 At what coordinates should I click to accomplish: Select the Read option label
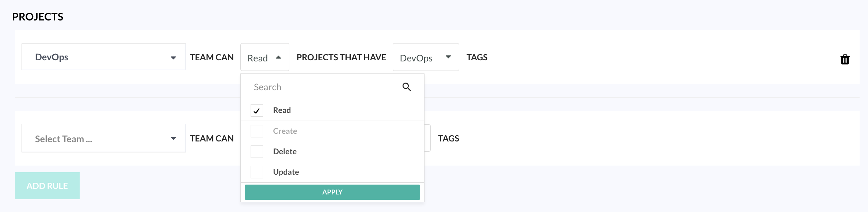(282, 110)
